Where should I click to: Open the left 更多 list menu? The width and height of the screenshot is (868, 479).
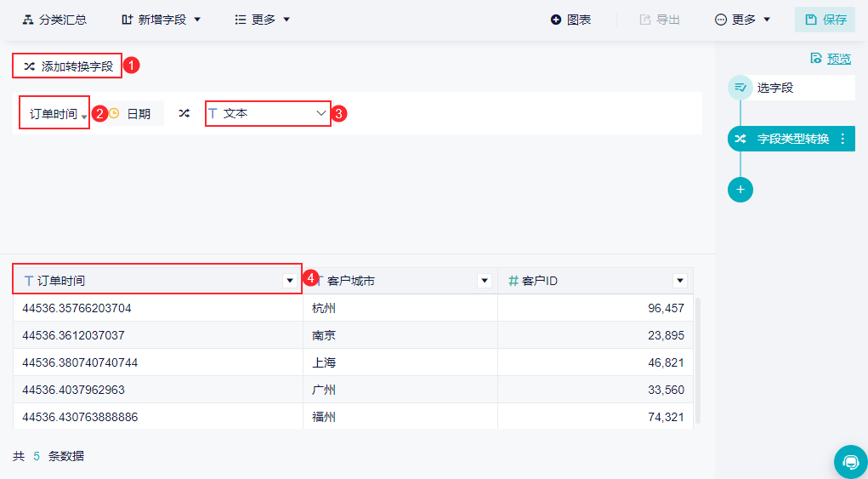tap(262, 20)
